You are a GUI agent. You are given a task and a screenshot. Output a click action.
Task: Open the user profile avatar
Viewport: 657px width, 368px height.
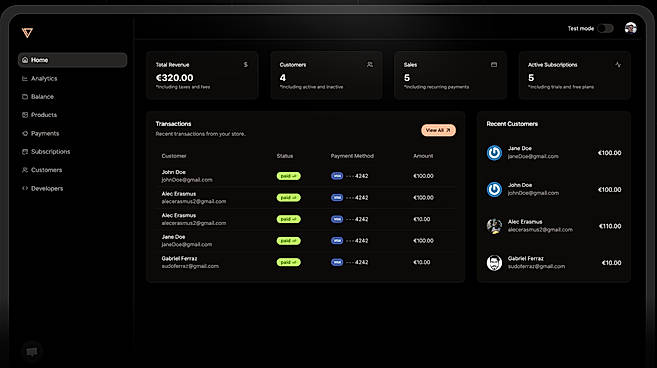point(631,28)
